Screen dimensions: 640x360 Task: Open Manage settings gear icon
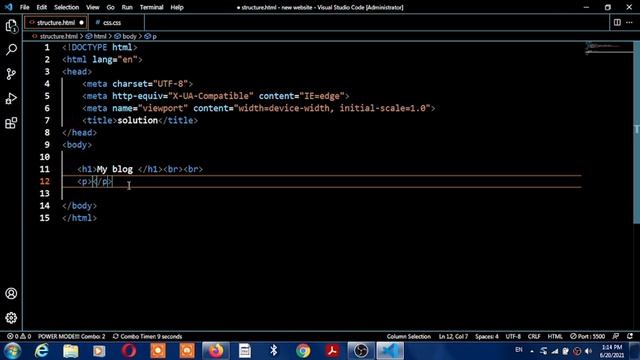click(11, 318)
